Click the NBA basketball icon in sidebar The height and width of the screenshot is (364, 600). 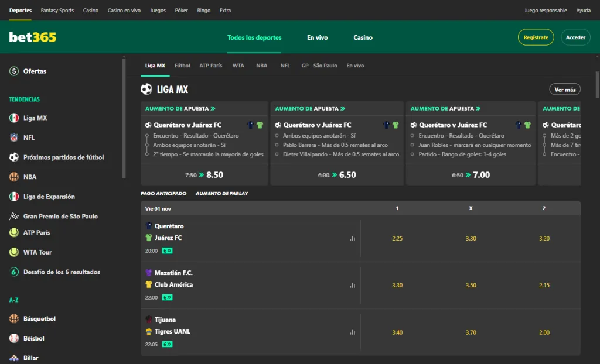pyautogui.click(x=15, y=177)
